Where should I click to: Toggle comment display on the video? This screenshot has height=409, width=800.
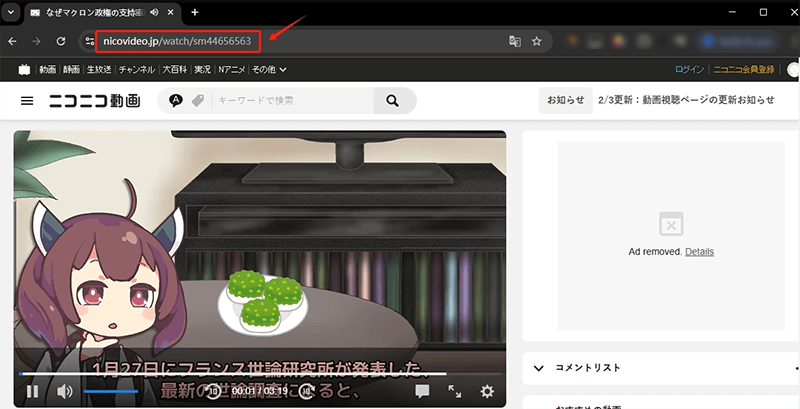[x=422, y=392]
